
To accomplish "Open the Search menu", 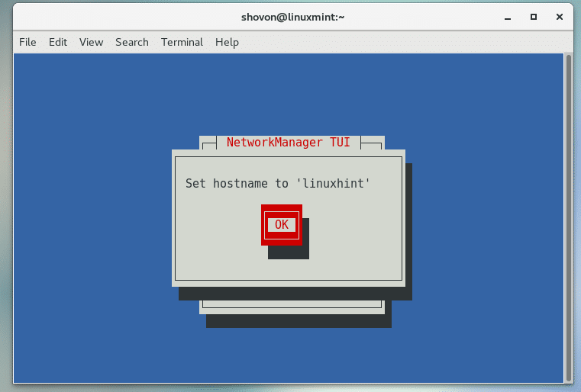I will coord(132,42).
